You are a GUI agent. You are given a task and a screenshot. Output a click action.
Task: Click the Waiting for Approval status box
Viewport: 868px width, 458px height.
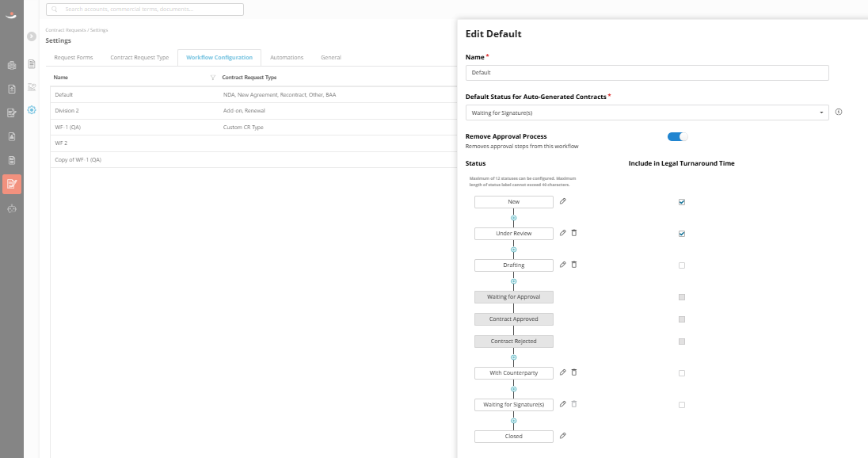tap(514, 297)
